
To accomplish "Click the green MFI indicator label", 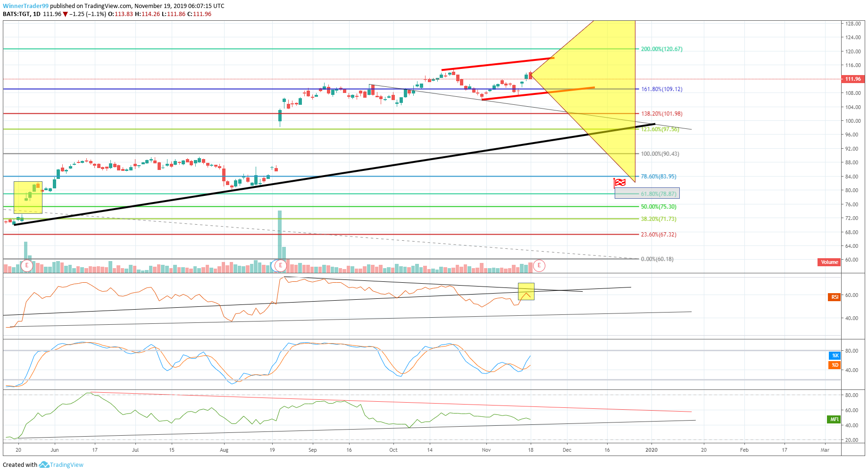I will pos(834,420).
